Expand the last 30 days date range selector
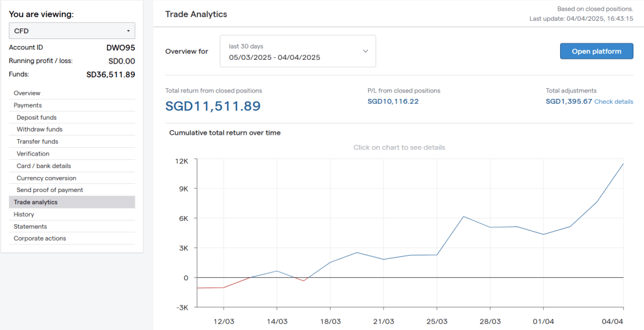 297,51
